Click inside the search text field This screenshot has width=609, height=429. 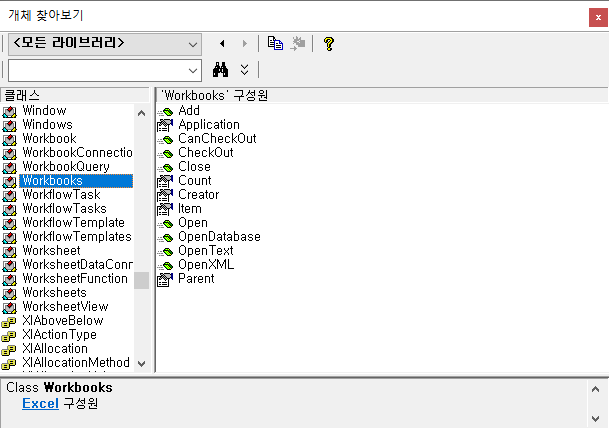96,71
